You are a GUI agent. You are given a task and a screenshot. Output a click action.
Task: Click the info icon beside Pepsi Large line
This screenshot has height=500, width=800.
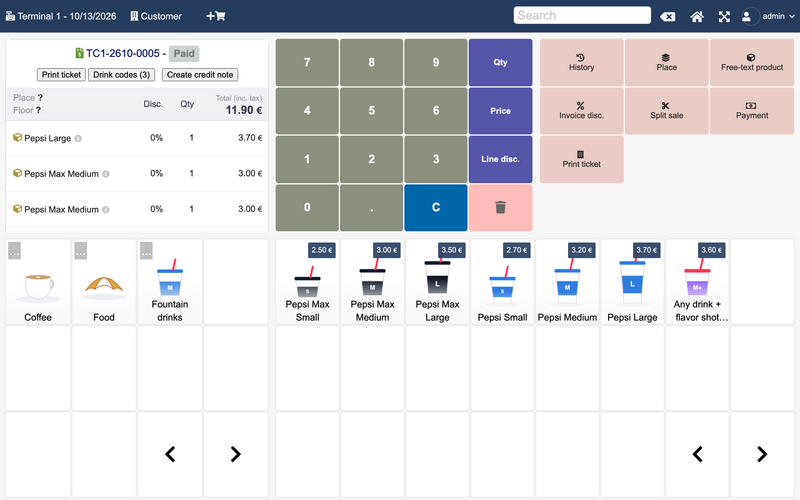point(78,138)
